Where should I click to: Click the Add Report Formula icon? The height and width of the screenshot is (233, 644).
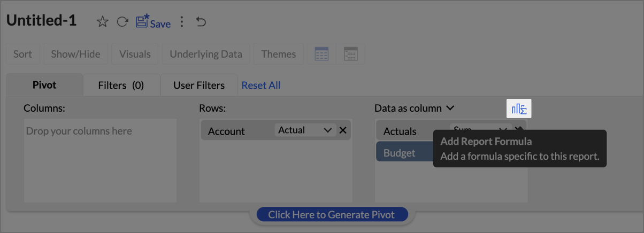(519, 109)
